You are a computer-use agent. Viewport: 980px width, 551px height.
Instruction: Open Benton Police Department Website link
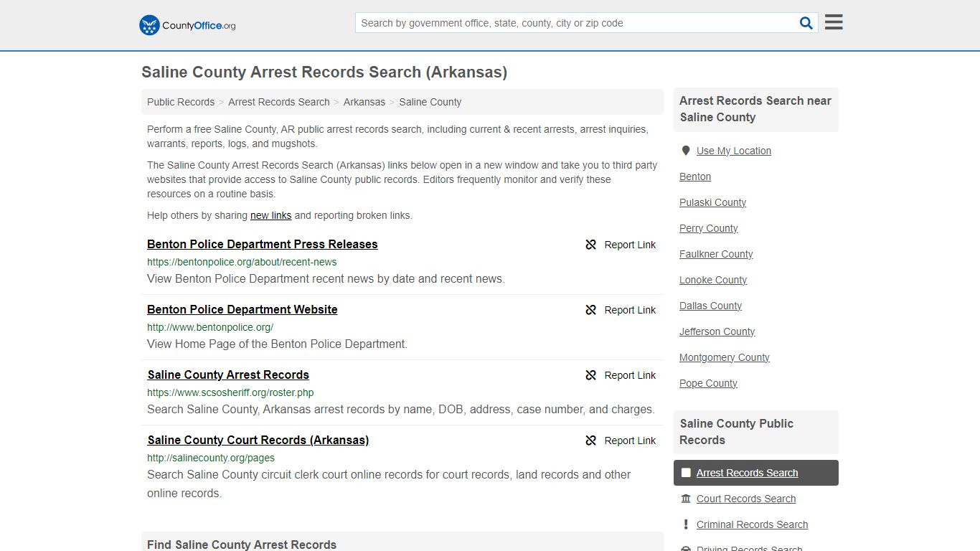(x=242, y=309)
